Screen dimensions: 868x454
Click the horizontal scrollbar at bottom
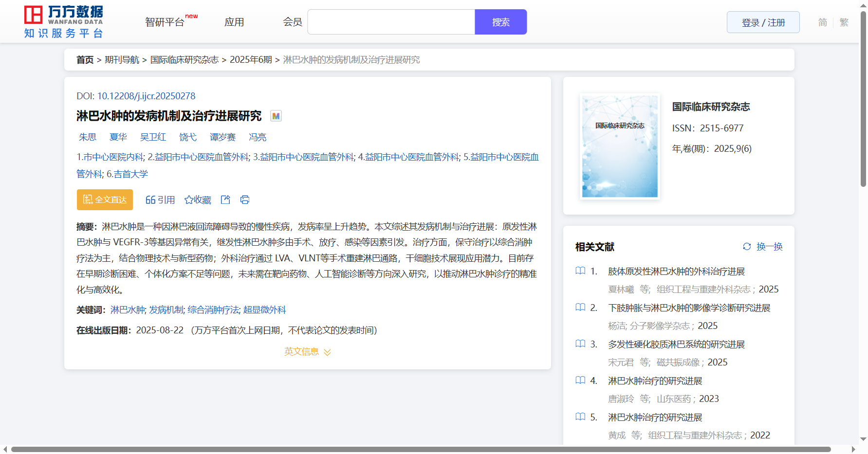pyautogui.click(x=421, y=449)
